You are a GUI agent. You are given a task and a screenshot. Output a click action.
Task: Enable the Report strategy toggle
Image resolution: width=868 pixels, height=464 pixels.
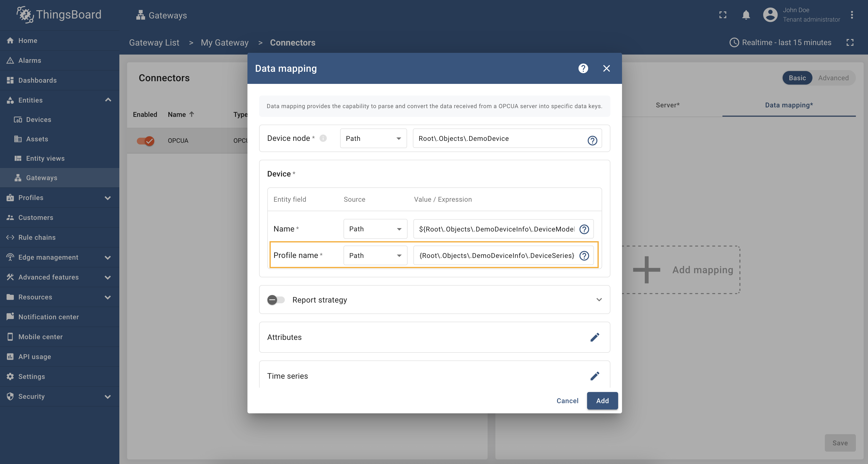click(276, 300)
